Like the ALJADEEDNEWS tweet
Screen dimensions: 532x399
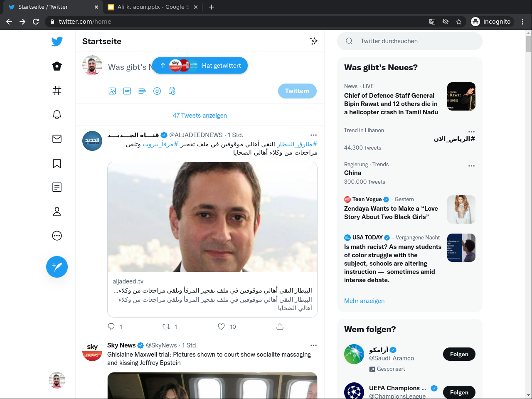222,327
